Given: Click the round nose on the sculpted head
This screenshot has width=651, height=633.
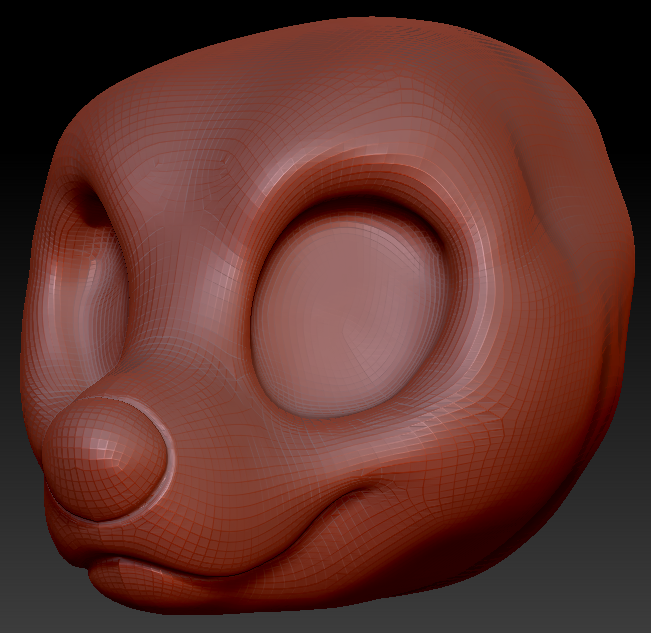Looking at the screenshot, I should [104, 459].
